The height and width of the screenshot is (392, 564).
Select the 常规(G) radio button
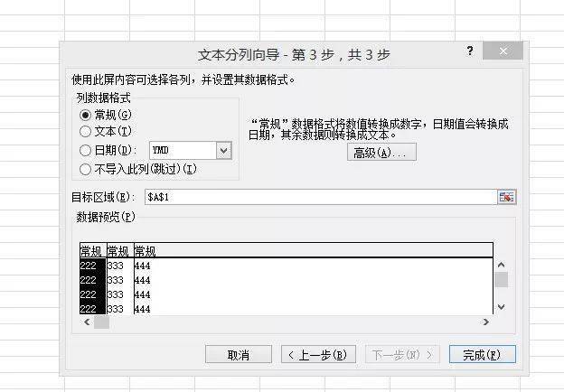coord(86,115)
